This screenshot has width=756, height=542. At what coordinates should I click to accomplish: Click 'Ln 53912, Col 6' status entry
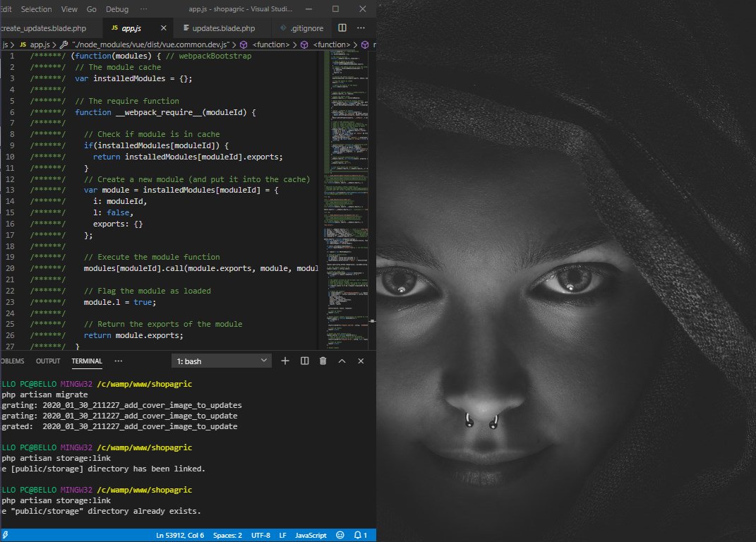click(x=180, y=535)
